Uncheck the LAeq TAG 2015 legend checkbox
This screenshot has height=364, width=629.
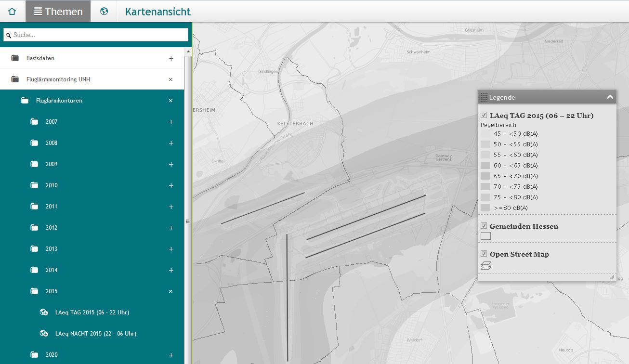[484, 115]
